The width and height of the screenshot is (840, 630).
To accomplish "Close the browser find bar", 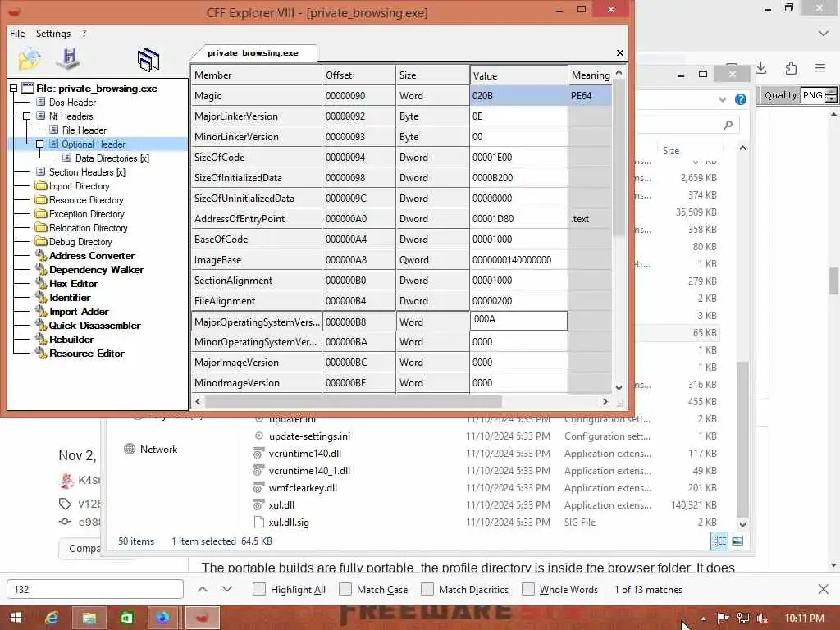I will point(824,589).
